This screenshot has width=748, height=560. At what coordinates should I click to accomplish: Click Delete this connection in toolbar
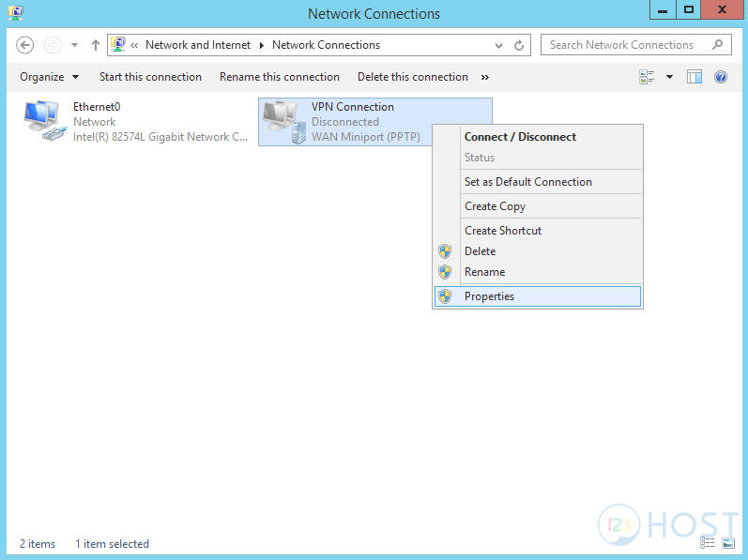coord(413,77)
